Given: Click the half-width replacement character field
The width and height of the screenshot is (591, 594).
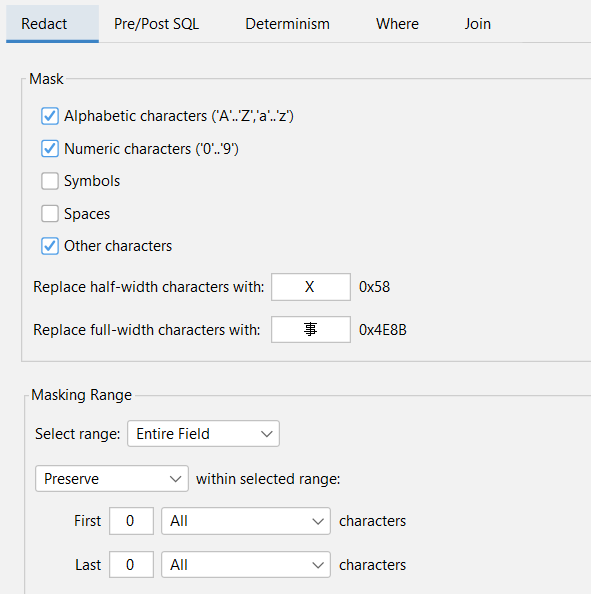Looking at the screenshot, I should coord(311,287).
